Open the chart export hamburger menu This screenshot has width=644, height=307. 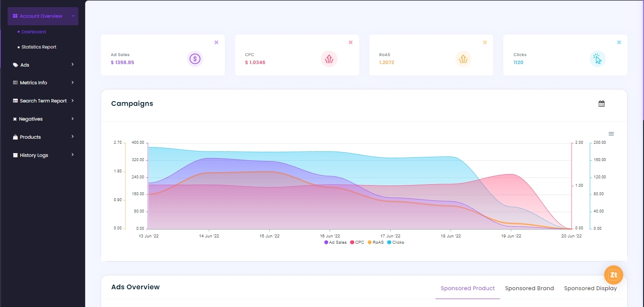[x=611, y=134]
